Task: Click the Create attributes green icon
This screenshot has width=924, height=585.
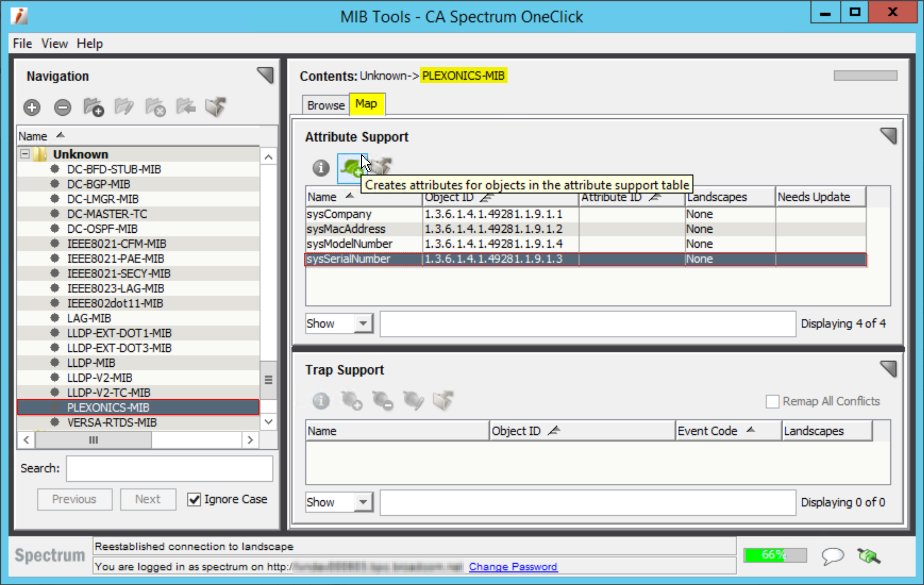Action: [x=352, y=168]
